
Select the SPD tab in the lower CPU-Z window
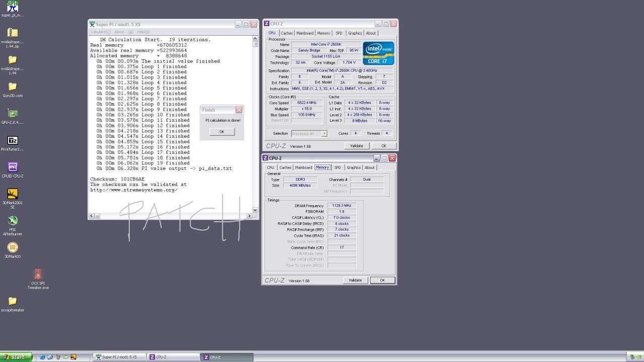338,167
